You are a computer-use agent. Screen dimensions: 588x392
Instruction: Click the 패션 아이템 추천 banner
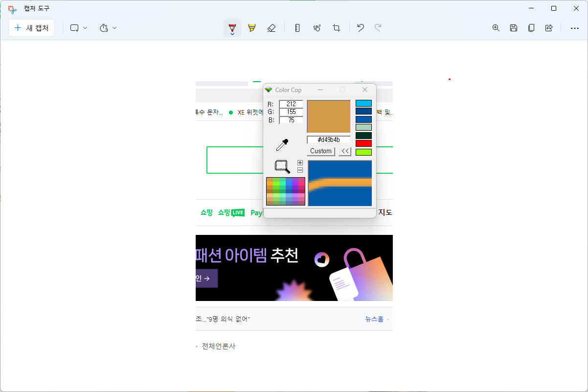(x=294, y=268)
